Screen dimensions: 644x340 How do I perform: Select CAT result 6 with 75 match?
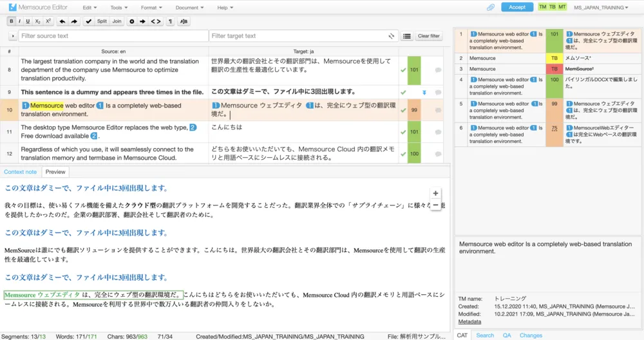tap(548, 135)
